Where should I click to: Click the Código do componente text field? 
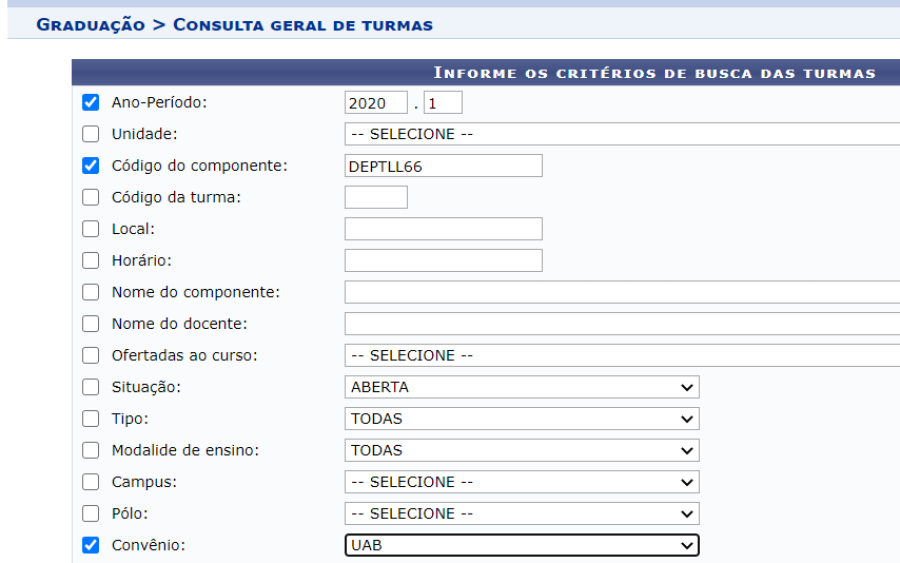click(x=443, y=166)
